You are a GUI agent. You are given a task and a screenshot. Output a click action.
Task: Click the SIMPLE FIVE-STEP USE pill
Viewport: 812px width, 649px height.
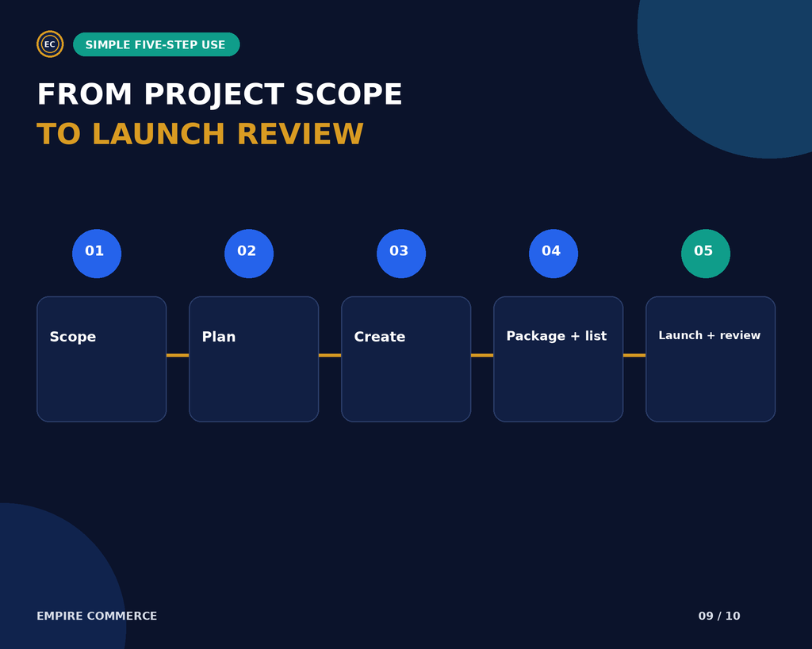(x=156, y=44)
